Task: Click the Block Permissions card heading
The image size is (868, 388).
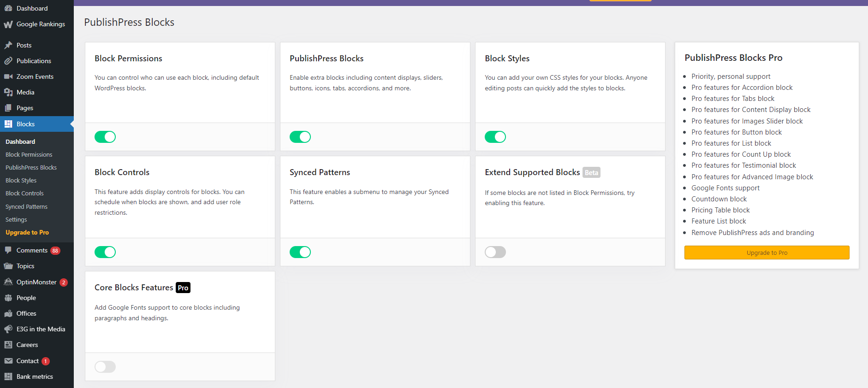Action: 128,59
